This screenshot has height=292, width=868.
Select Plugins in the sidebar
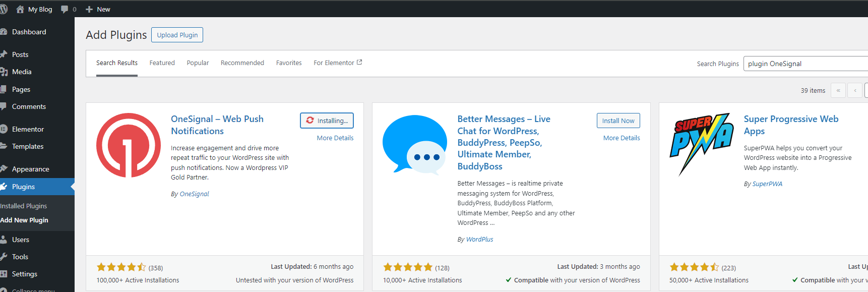point(37,187)
